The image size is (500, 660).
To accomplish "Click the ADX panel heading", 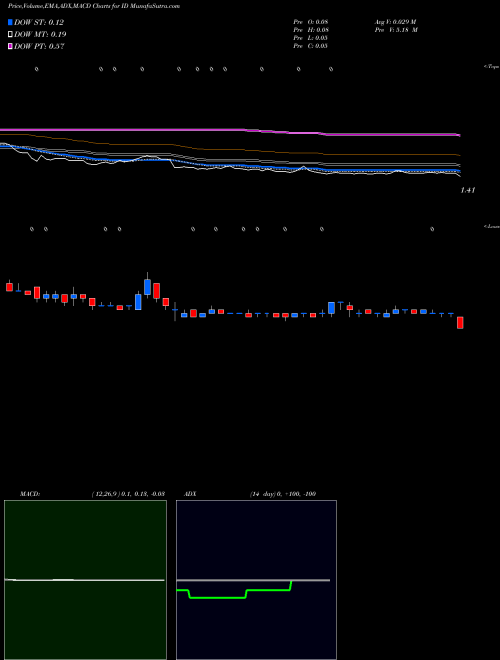I will (190, 494).
